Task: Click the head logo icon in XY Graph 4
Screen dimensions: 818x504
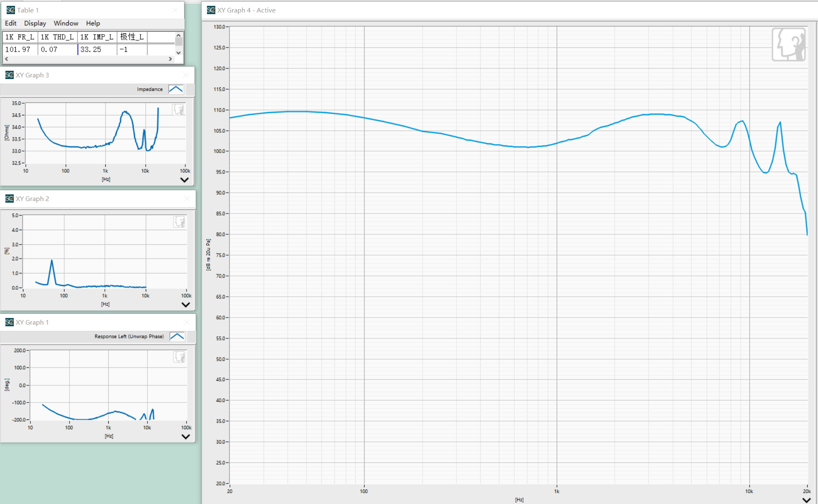Action: 788,45
